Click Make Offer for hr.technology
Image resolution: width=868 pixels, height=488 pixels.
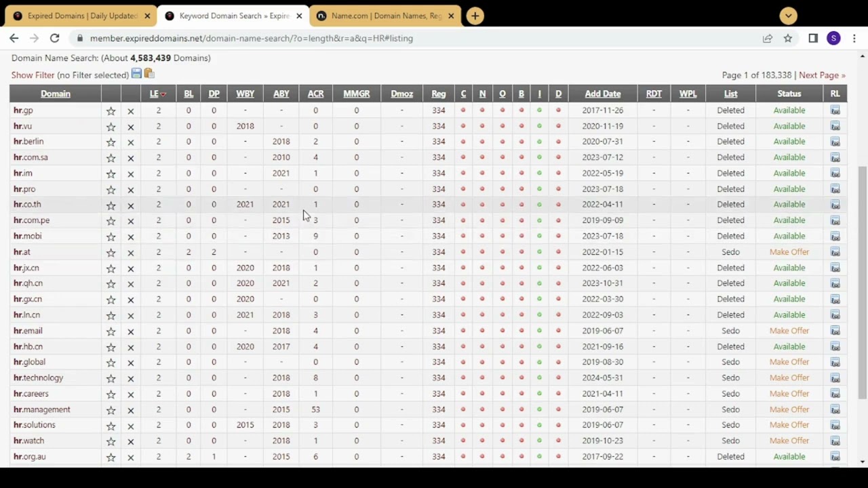click(789, 378)
